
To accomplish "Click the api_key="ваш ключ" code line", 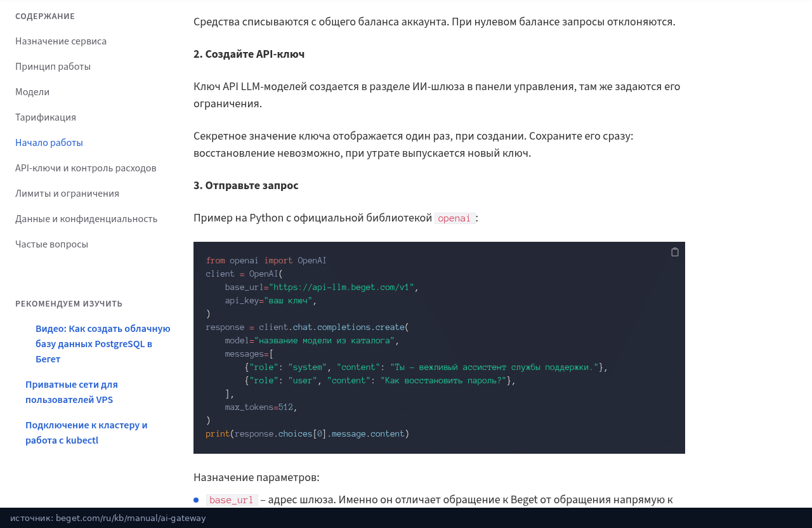I will 271,301.
